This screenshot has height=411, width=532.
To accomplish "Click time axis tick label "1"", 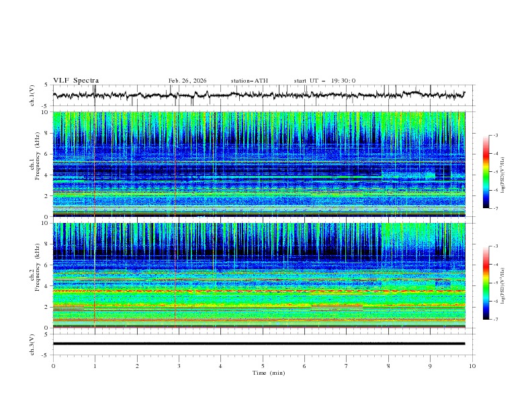I will (x=95, y=366).
